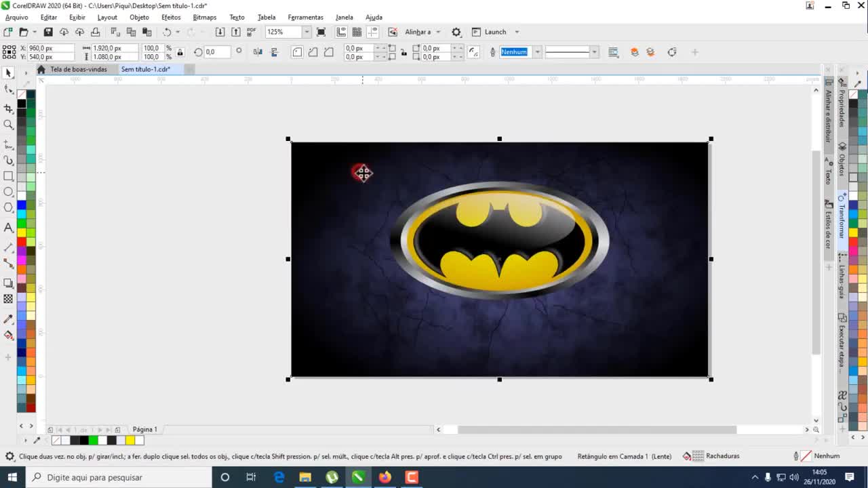Screen dimensions: 868x488
Task: Select Round corner style
Action: tap(297, 52)
